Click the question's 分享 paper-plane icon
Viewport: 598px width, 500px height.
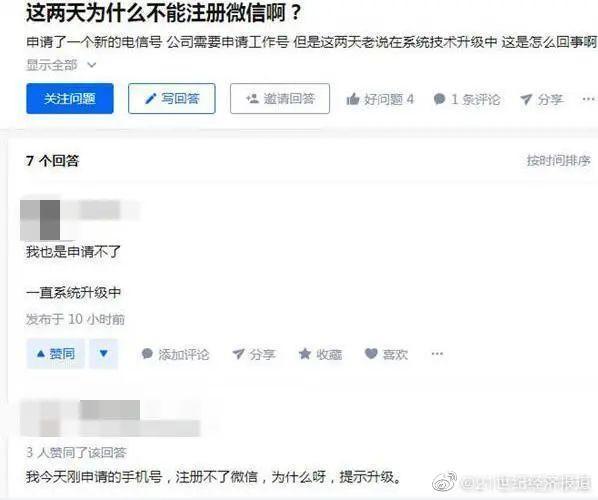coord(526,99)
